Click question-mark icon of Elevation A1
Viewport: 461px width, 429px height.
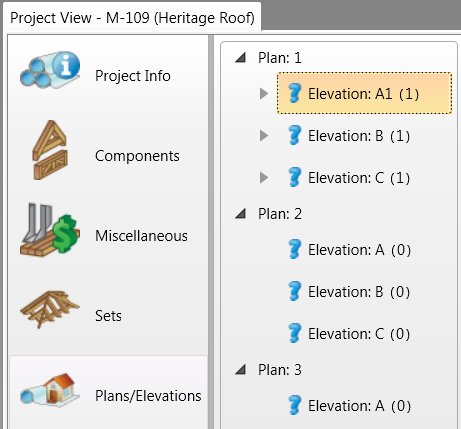(295, 93)
